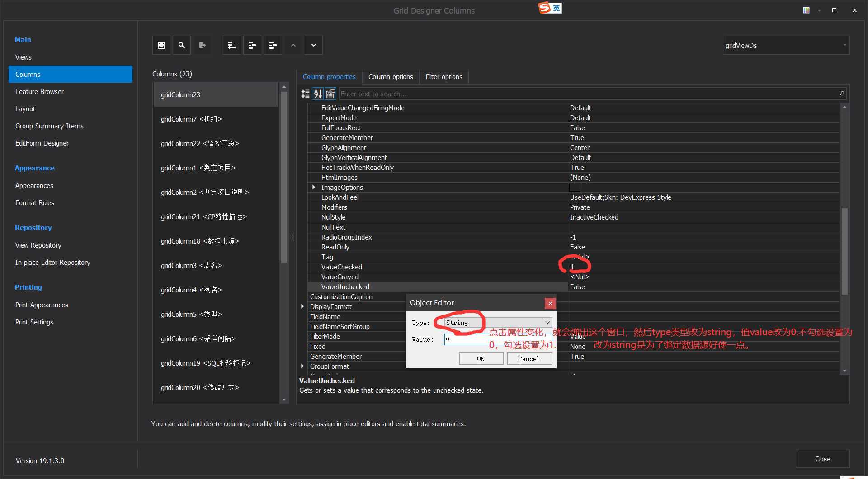Click the search magnifier in property search box
Screen dimensions: 868x479
click(841, 94)
